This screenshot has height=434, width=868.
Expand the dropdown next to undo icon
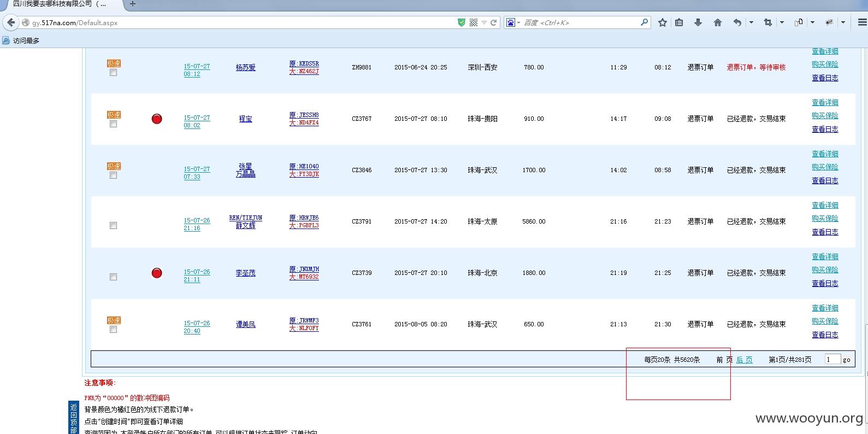pos(751,22)
